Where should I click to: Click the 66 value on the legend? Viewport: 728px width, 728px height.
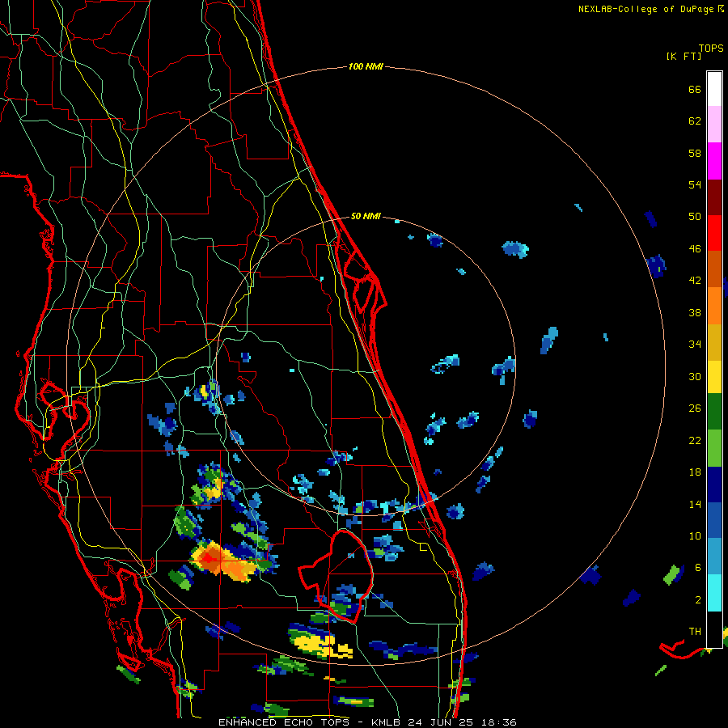click(x=695, y=89)
